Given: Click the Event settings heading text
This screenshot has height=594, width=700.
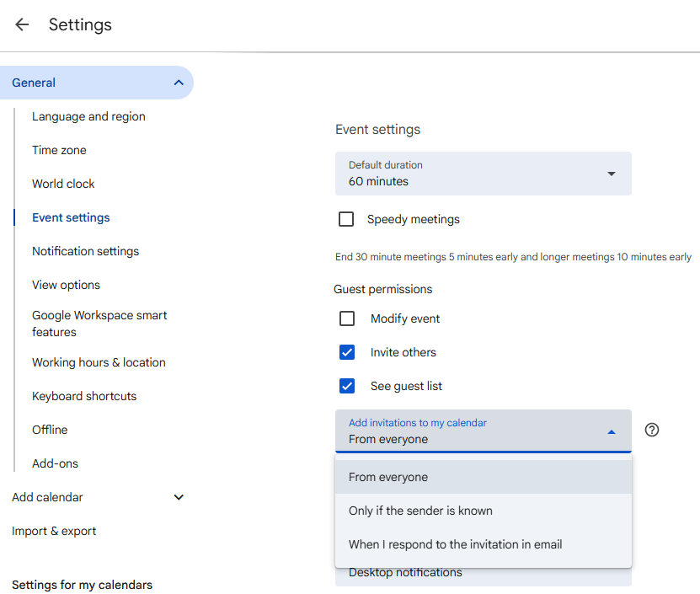Looking at the screenshot, I should [377, 130].
